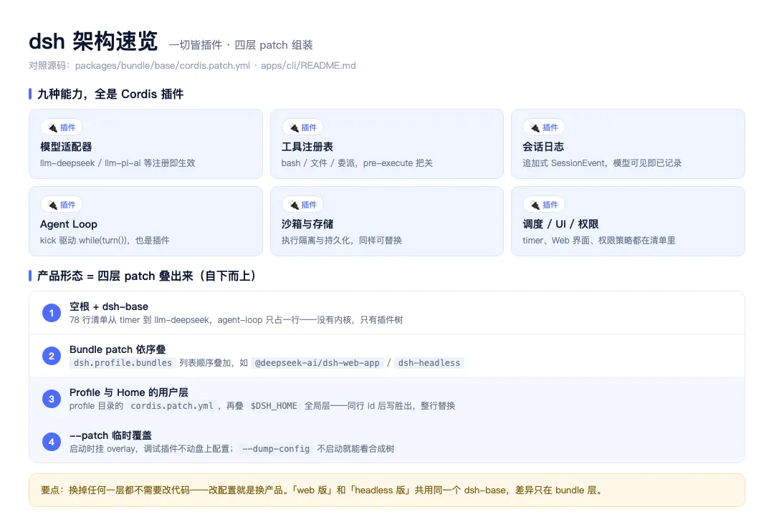Click the code chip dsh-headless
This screenshot has height=532, width=774.
(x=429, y=363)
